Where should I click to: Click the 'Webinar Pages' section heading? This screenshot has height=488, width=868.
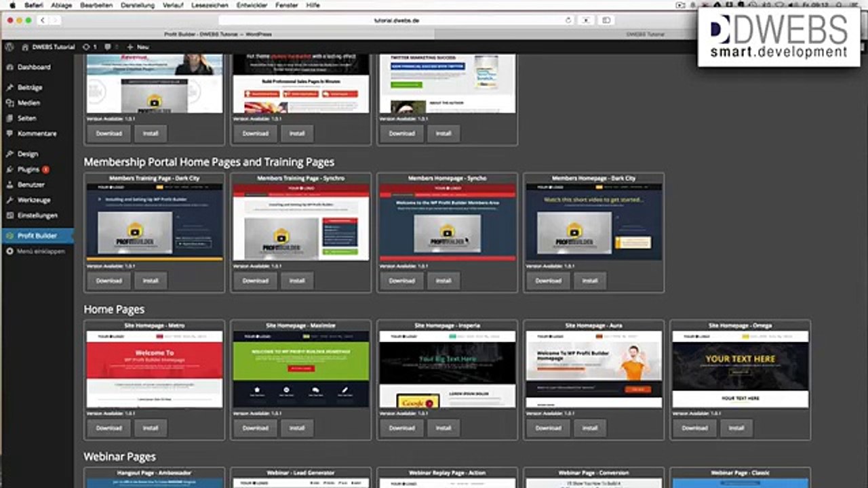[x=120, y=457]
